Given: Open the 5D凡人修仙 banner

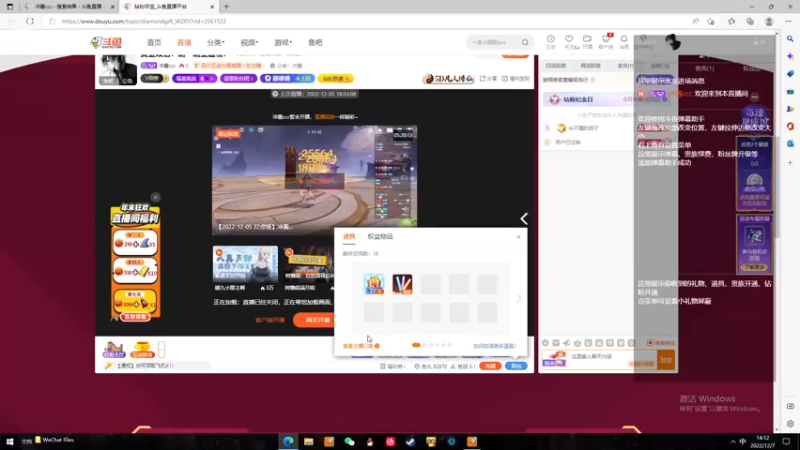Looking at the screenshot, I should tap(448, 79).
